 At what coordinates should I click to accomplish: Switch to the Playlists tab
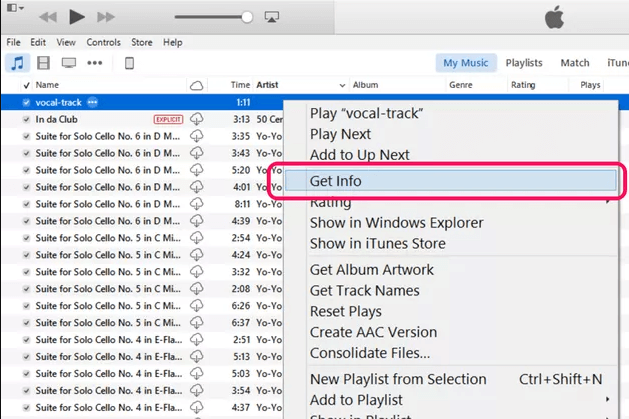[x=524, y=63]
